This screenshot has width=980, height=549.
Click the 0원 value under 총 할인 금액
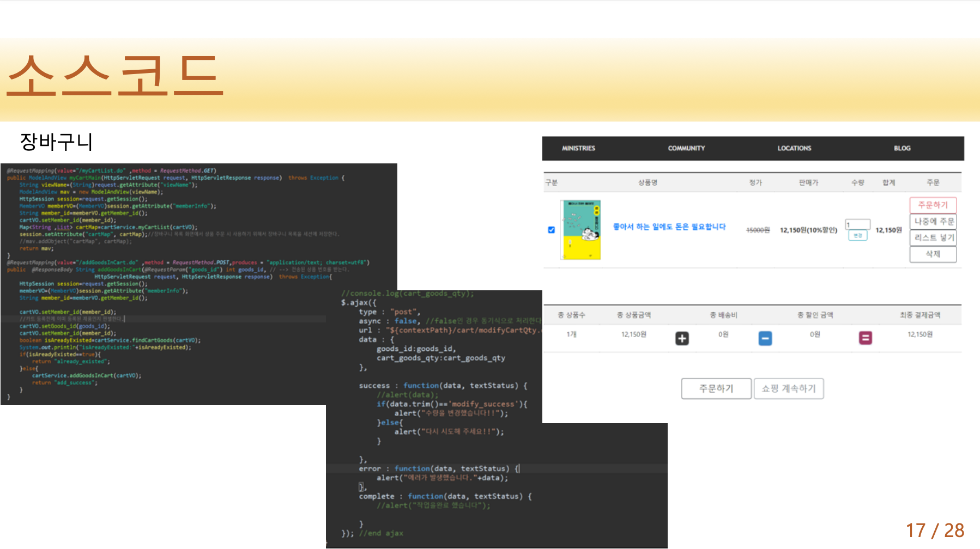pos(815,334)
